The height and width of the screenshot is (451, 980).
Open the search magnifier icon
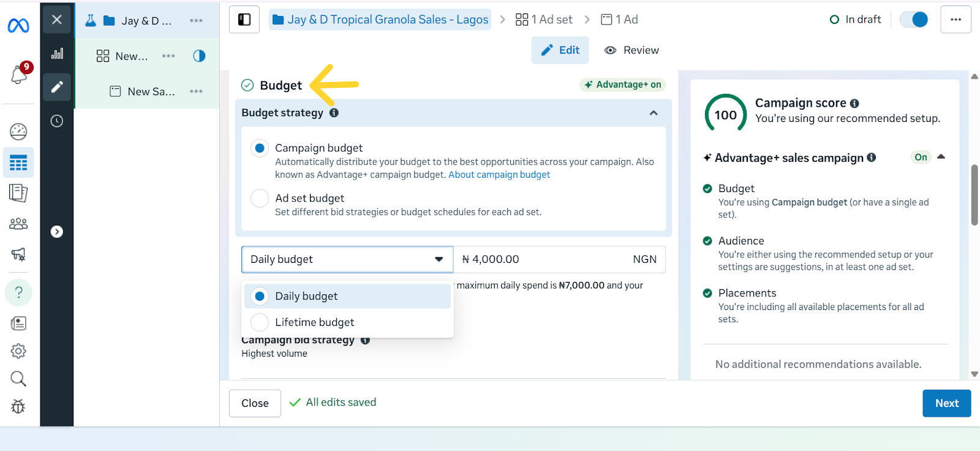coord(18,378)
